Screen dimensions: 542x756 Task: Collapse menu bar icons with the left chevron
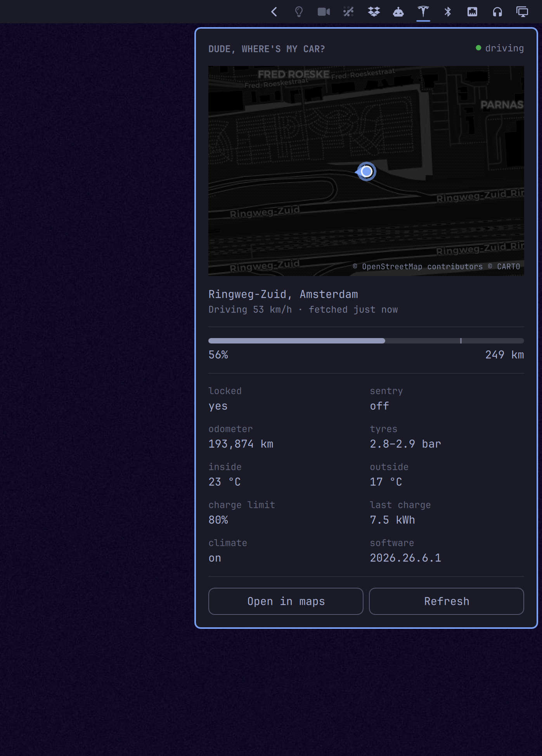point(274,12)
